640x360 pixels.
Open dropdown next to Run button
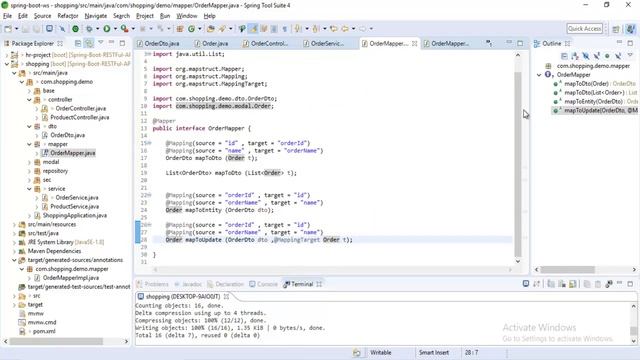pos(115,29)
